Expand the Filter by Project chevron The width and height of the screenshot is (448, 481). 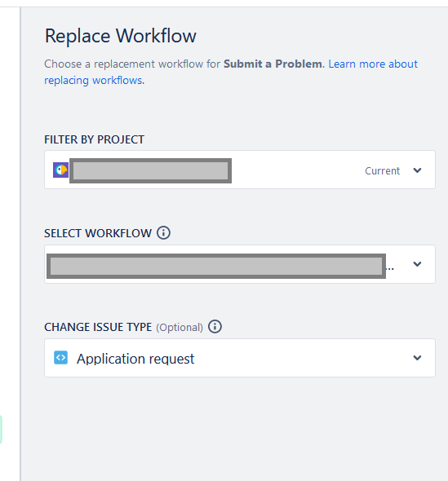pyautogui.click(x=417, y=170)
